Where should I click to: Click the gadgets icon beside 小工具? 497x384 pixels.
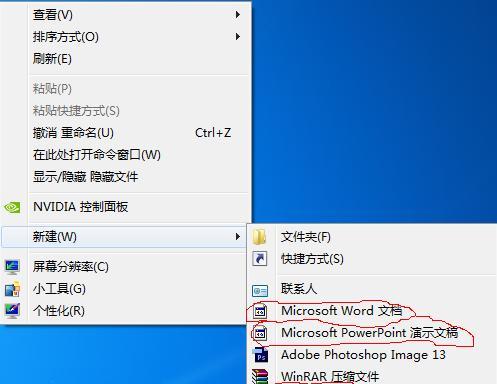pyautogui.click(x=12, y=289)
